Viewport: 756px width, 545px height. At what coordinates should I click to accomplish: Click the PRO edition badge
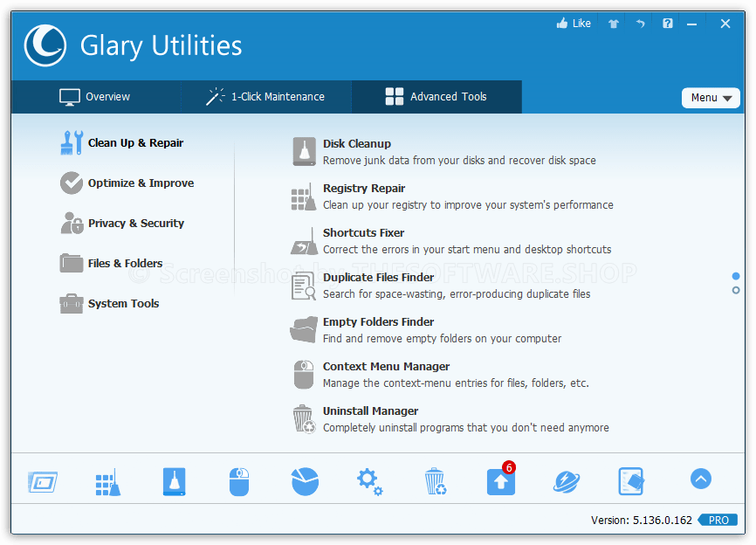click(718, 520)
